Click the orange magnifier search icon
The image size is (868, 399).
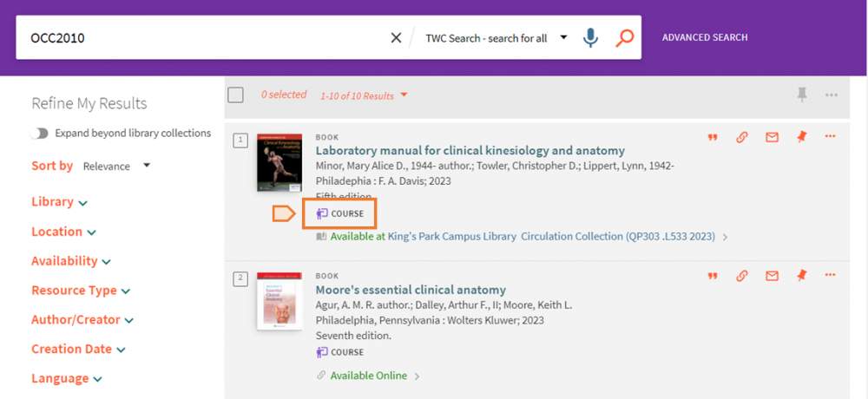coord(624,37)
